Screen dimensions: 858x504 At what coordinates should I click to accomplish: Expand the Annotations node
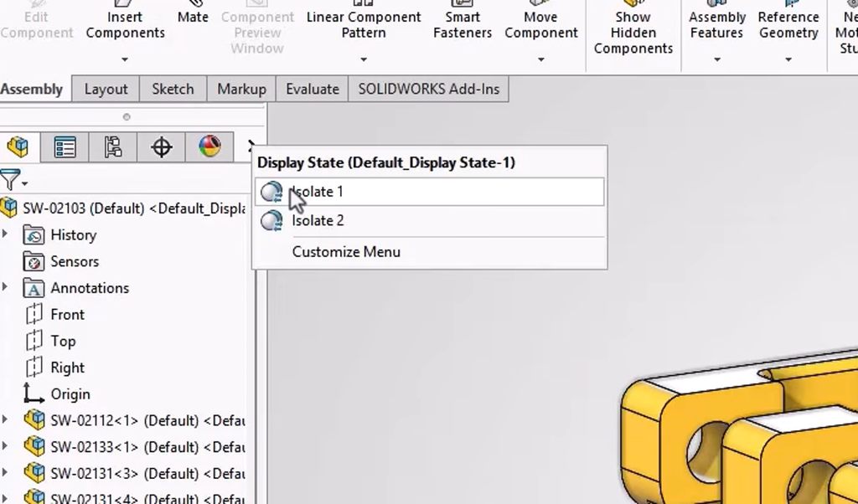[5, 287]
